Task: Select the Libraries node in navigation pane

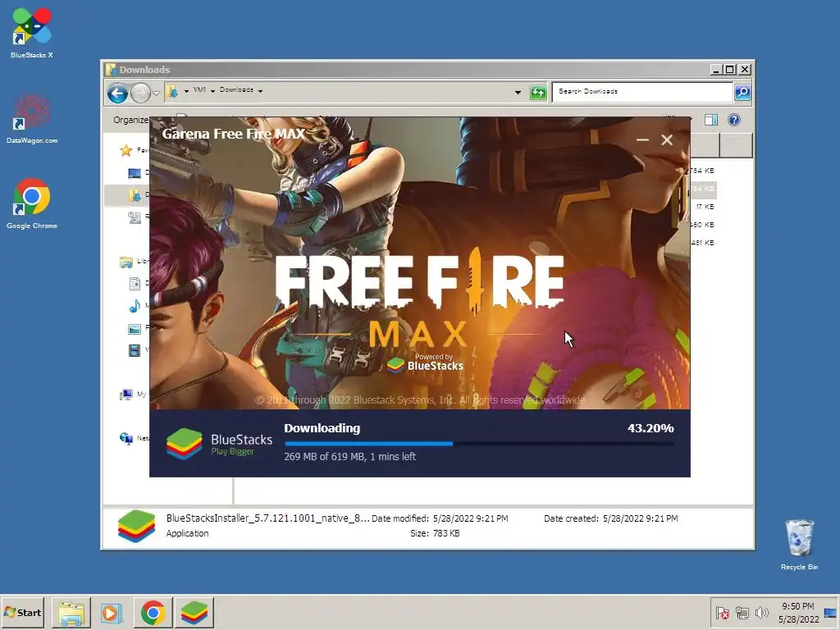Action: 126,262
